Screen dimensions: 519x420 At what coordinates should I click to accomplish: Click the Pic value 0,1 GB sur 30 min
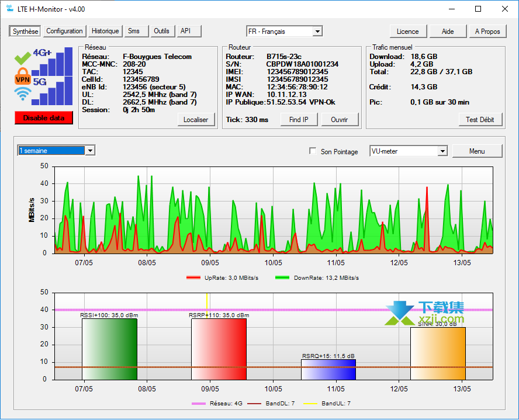click(440, 102)
